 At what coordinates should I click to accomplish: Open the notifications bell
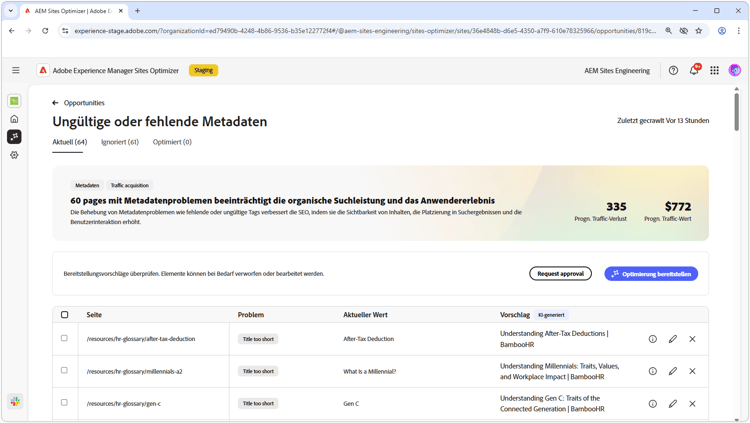(x=694, y=70)
